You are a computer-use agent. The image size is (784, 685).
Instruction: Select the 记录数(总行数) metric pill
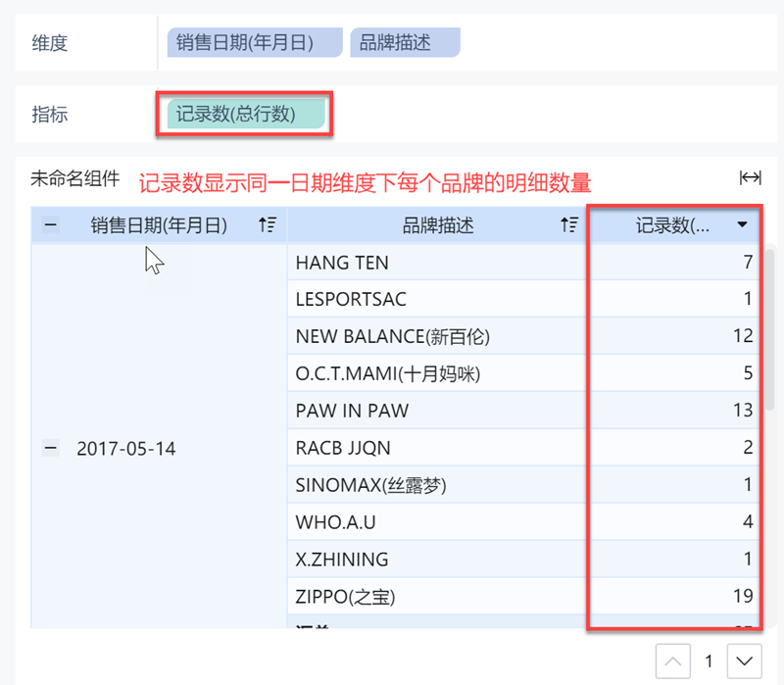pyautogui.click(x=246, y=114)
